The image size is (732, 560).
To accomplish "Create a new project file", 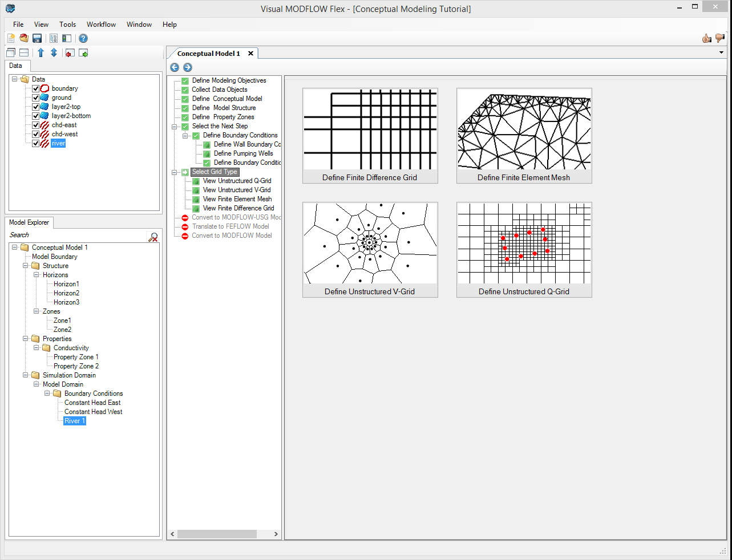I will coord(10,38).
